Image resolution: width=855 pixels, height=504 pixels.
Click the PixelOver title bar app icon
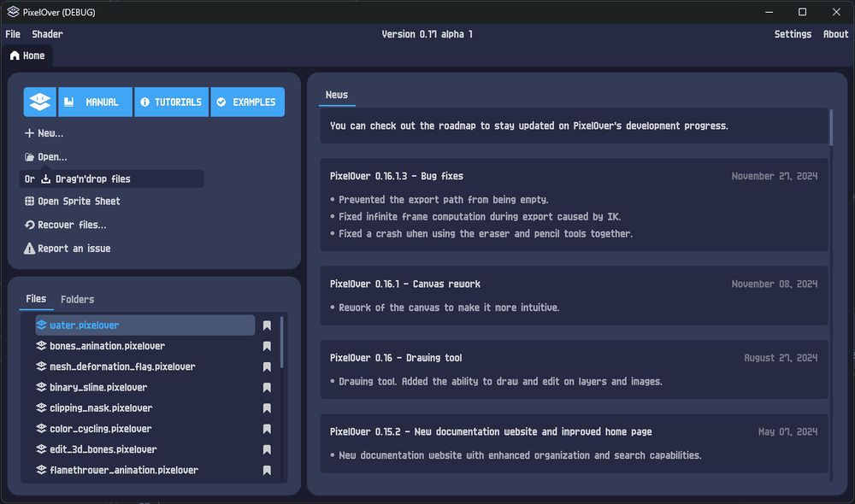pyautogui.click(x=13, y=12)
